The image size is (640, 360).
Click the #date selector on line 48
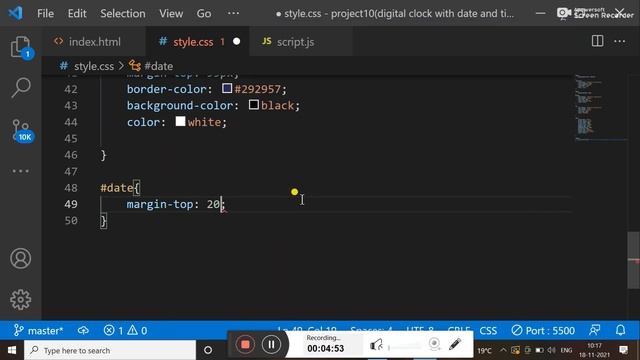click(x=117, y=188)
